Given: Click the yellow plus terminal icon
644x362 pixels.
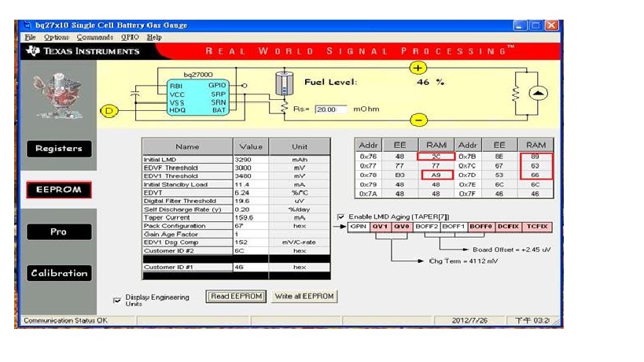Looking at the screenshot, I should [x=418, y=68].
